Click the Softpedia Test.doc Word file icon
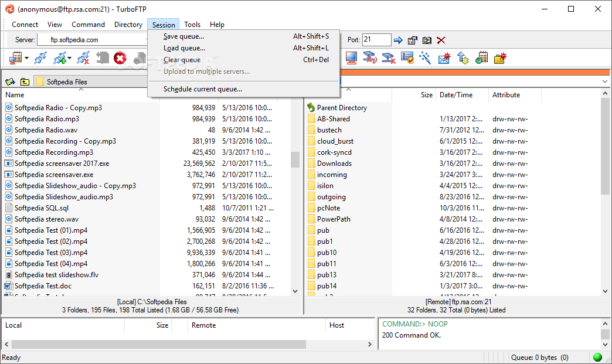612x364 pixels. [x=8, y=286]
